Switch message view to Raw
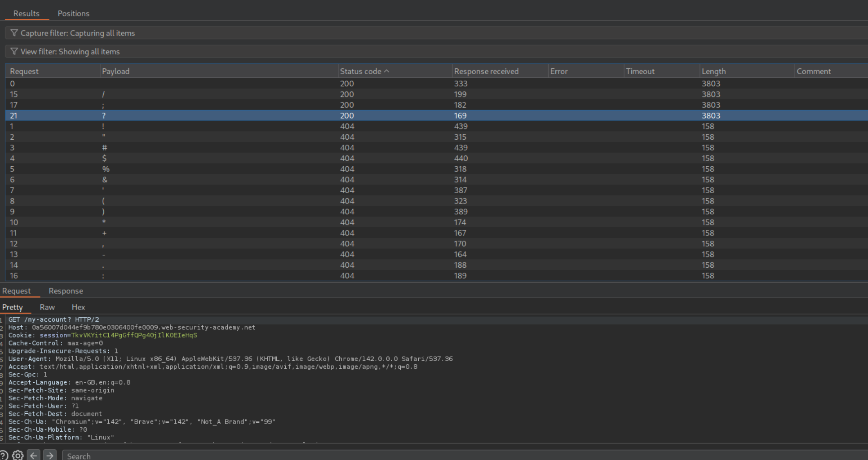The height and width of the screenshot is (460, 868). (x=47, y=307)
